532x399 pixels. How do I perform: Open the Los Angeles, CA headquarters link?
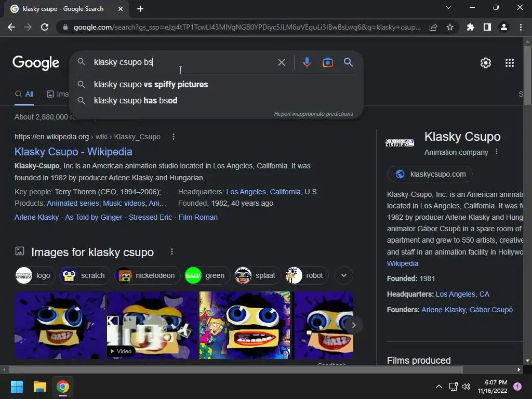(x=462, y=294)
